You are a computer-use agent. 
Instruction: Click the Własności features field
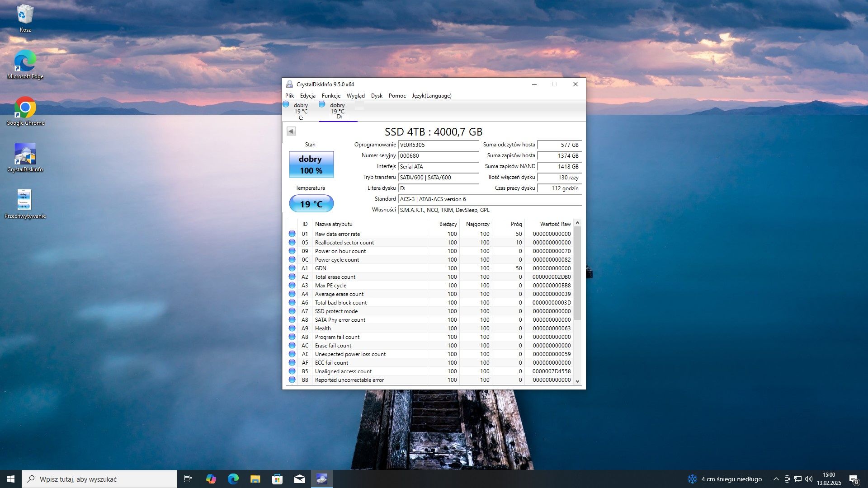point(489,210)
